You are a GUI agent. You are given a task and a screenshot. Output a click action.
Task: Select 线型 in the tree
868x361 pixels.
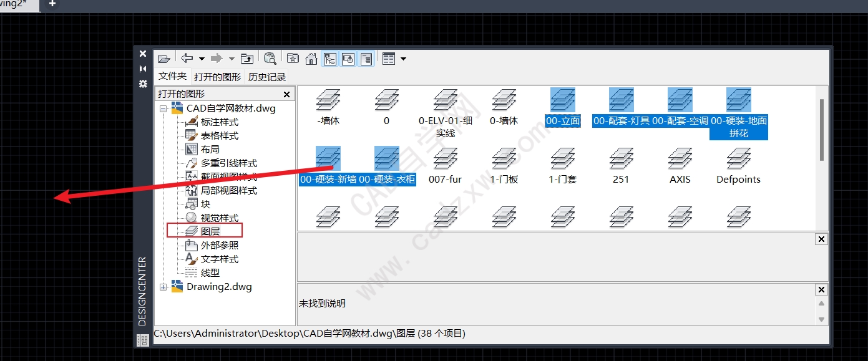point(210,272)
